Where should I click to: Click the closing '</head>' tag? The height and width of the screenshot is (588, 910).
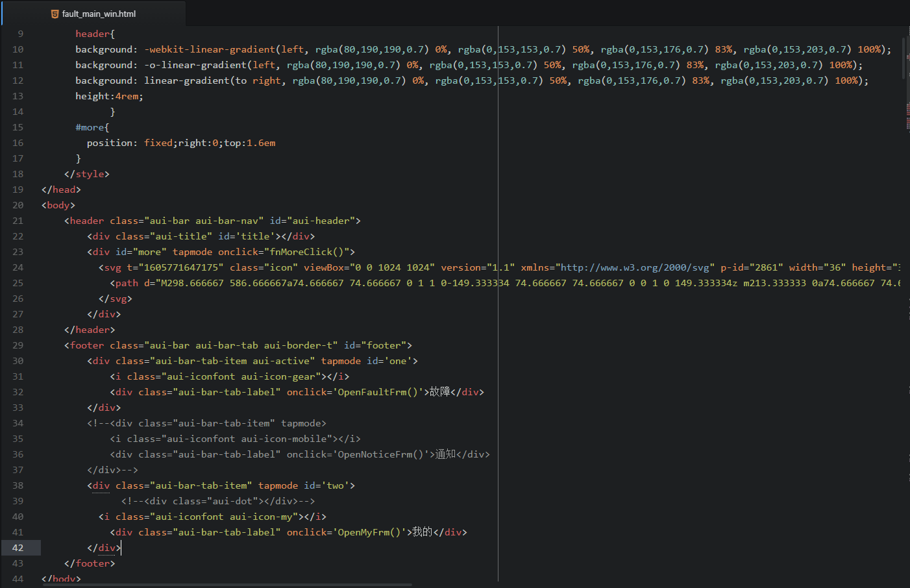[61, 190]
